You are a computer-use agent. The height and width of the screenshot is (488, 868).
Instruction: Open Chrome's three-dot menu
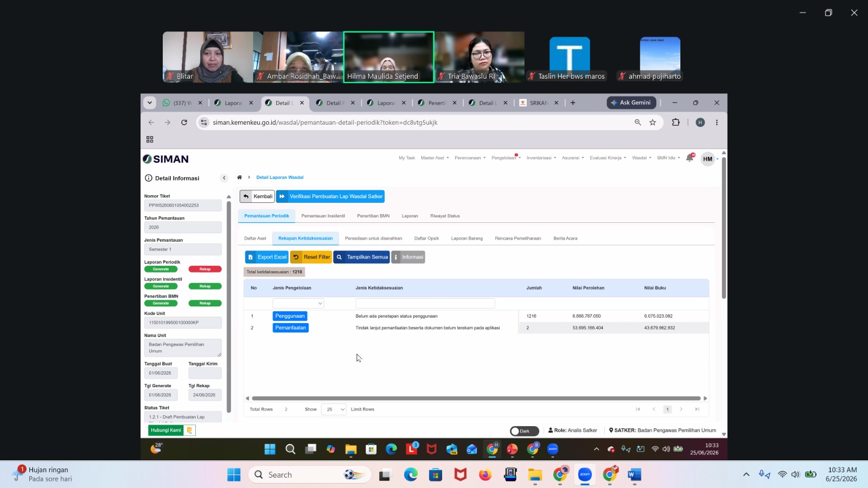(x=717, y=123)
